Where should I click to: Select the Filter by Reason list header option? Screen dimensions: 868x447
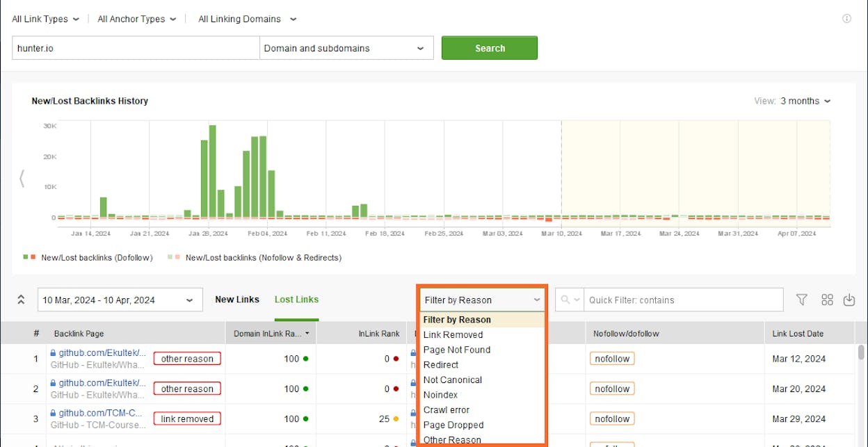(x=482, y=320)
